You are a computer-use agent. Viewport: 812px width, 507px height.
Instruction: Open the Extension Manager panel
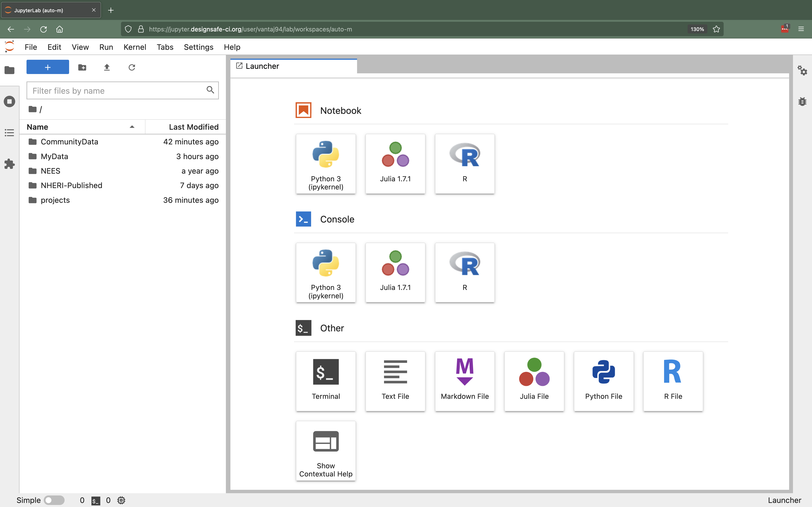pos(9,164)
